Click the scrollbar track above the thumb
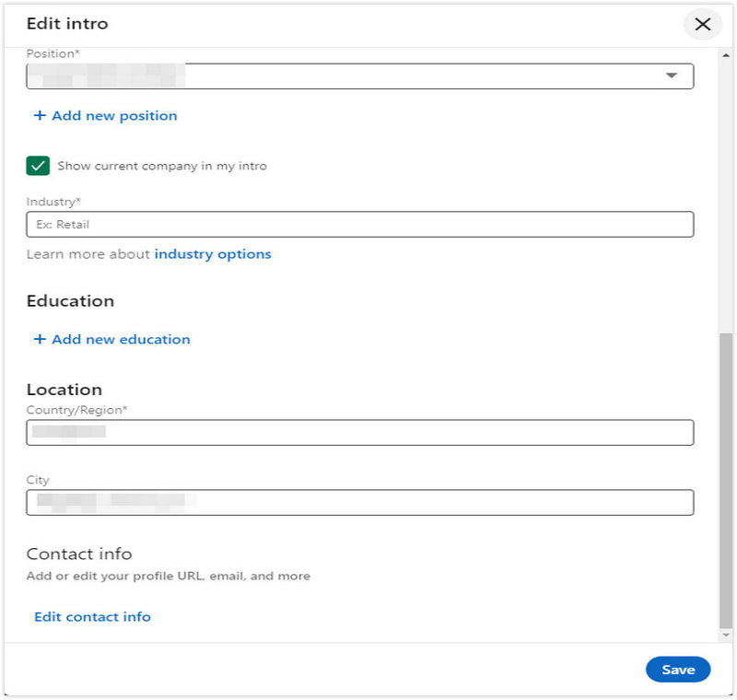 (x=726, y=184)
